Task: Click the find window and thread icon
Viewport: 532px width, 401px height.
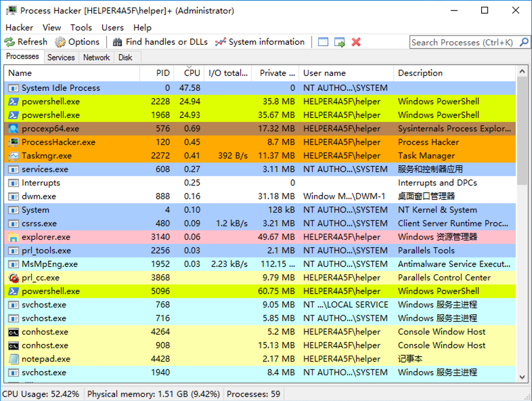Action: tap(339, 42)
